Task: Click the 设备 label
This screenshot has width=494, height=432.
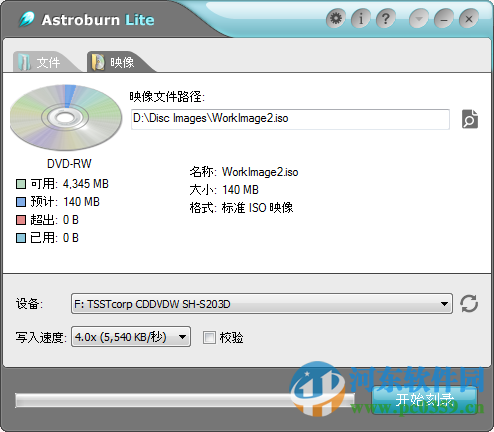Action: click(29, 304)
